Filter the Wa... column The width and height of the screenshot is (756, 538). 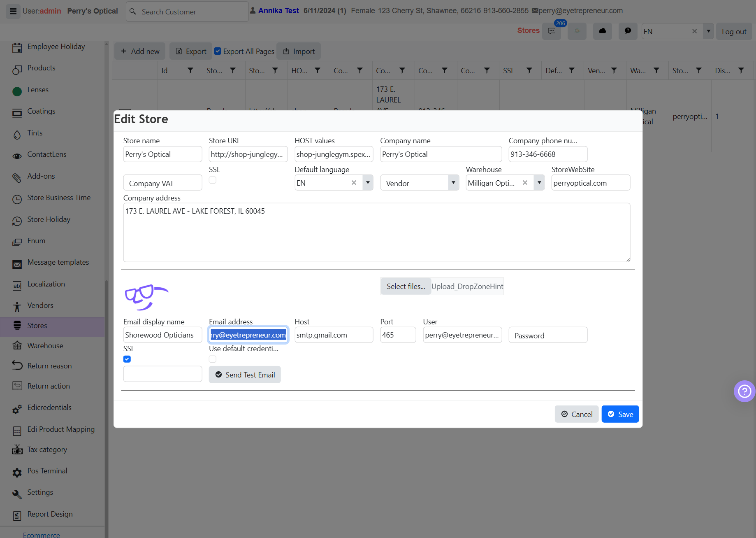click(656, 71)
